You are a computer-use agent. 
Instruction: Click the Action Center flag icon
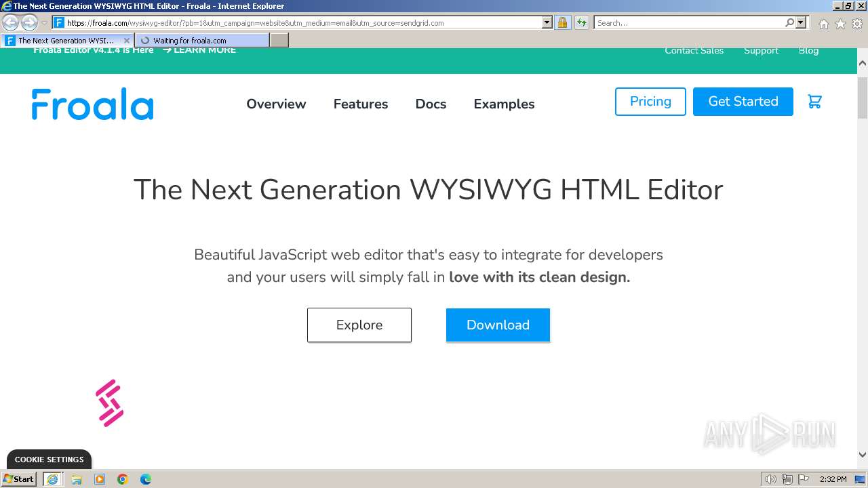[804, 479]
